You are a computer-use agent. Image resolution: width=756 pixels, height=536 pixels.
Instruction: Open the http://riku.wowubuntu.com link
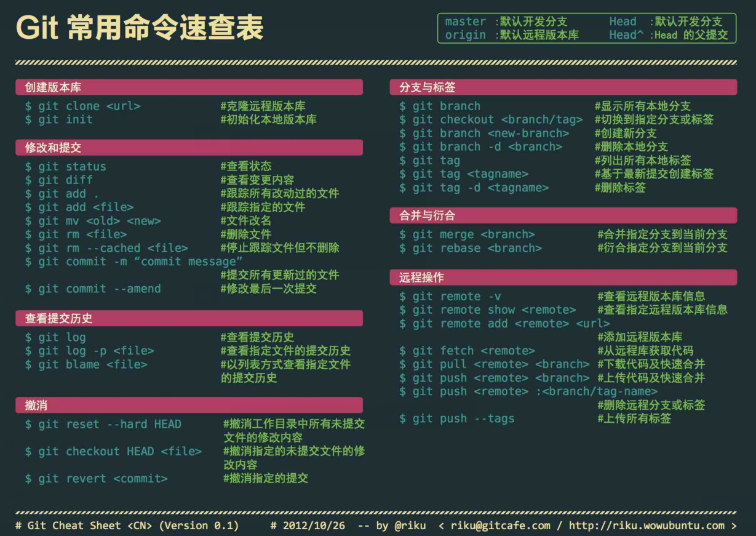(x=647, y=526)
